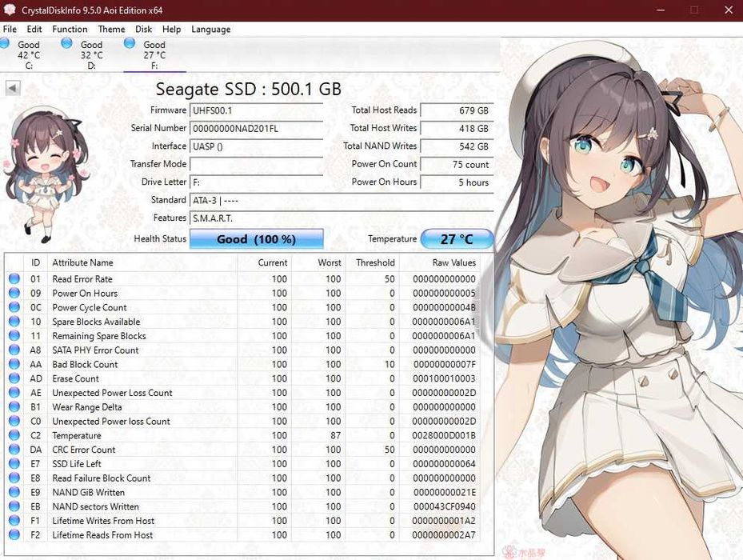
Task: Select the D: drive status orb
Action: pos(67,44)
